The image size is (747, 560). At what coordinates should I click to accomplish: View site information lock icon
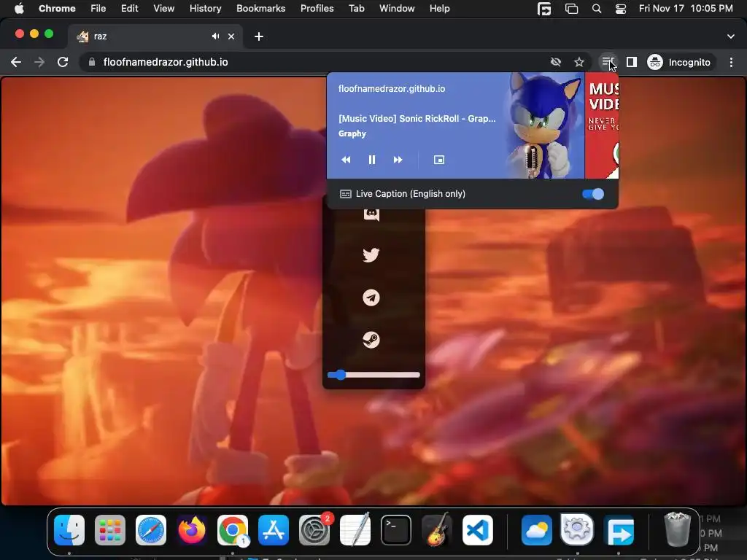point(92,62)
